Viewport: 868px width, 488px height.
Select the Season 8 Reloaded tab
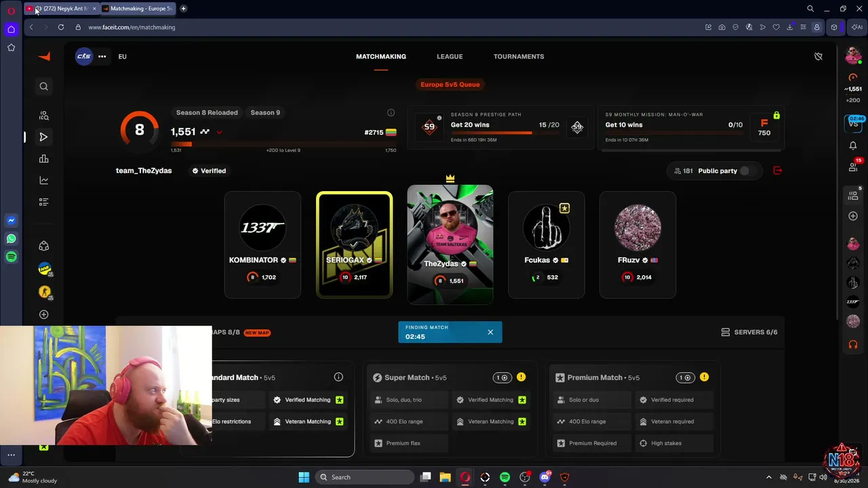[207, 113]
